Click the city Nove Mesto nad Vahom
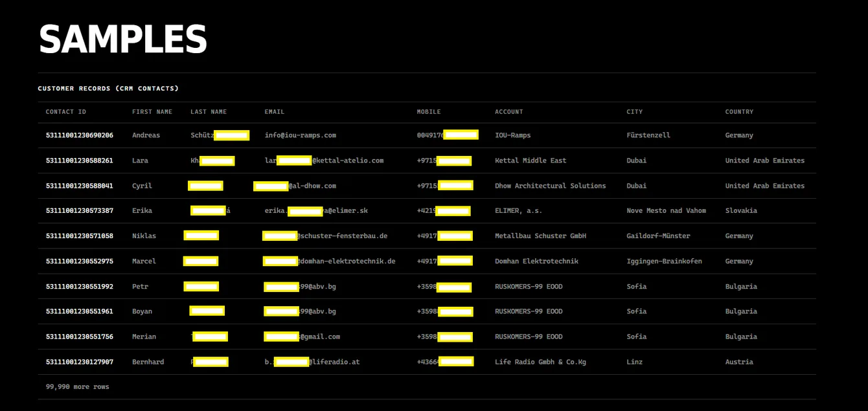The image size is (868, 411). click(666, 211)
